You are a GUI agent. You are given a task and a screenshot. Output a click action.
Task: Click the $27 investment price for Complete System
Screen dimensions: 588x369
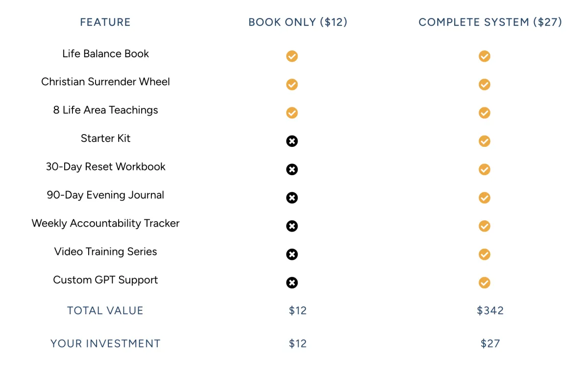(x=490, y=344)
